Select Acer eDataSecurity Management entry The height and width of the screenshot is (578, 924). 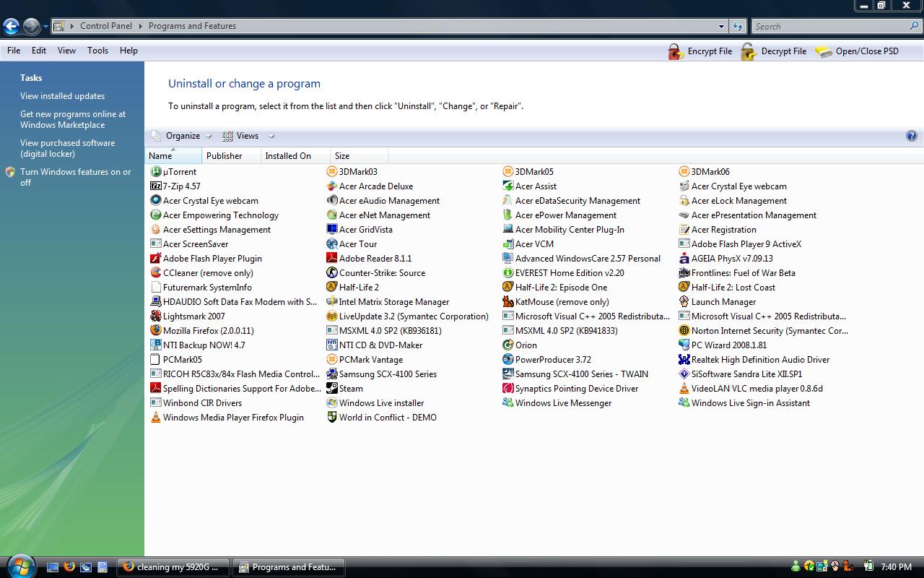pos(571,201)
